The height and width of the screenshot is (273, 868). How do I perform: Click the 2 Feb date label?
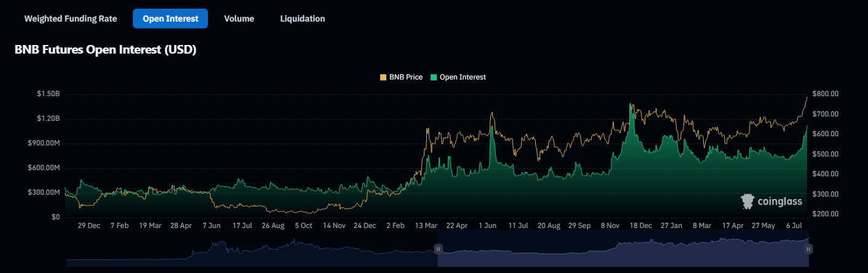[396, 226]
